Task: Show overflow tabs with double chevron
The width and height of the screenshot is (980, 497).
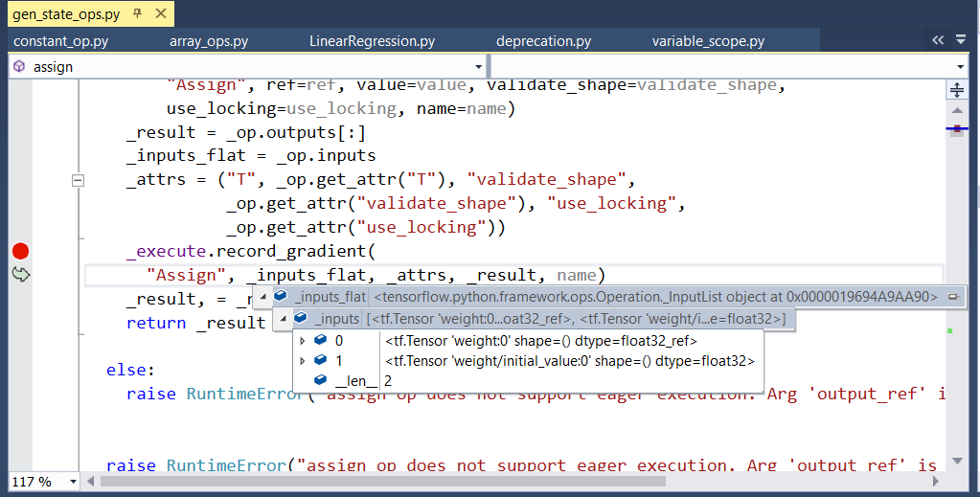Action: click(x=938, y=40)
